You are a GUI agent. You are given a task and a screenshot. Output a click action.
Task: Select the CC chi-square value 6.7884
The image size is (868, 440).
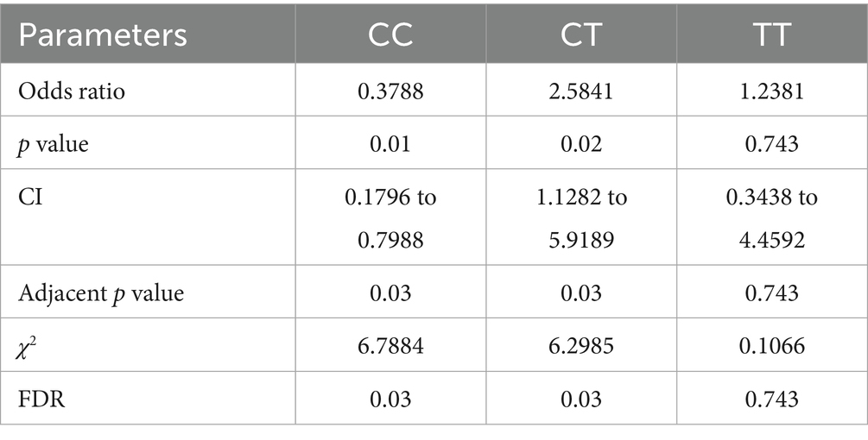tap(390, 347)
